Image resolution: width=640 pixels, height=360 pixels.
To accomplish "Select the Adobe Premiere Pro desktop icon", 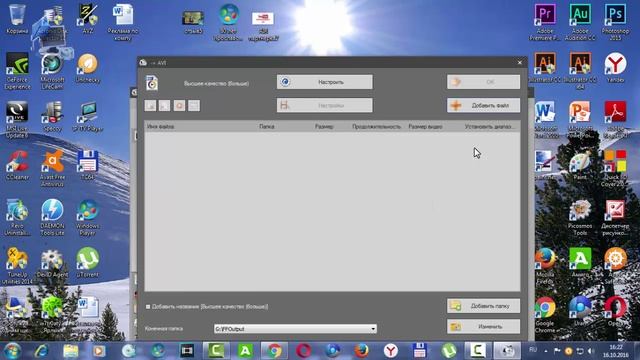I will 545,22.
